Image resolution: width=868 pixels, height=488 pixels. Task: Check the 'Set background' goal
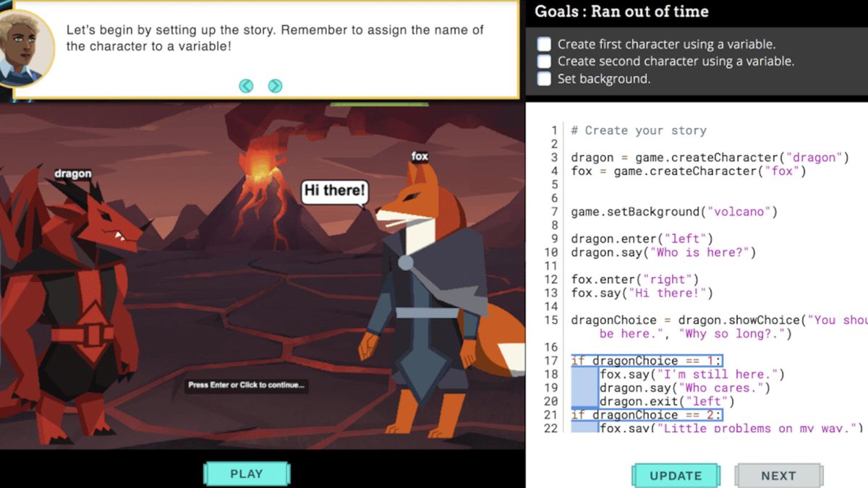click(543, 78)
